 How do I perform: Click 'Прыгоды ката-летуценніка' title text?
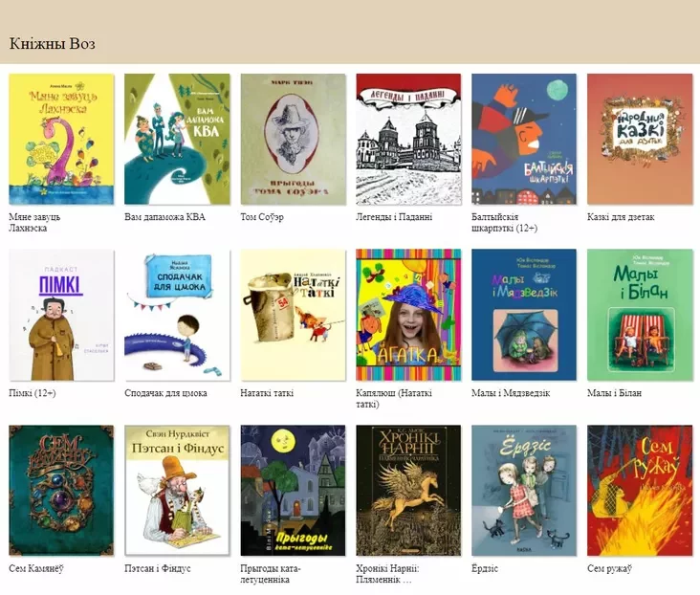click(x=271, y=574)
